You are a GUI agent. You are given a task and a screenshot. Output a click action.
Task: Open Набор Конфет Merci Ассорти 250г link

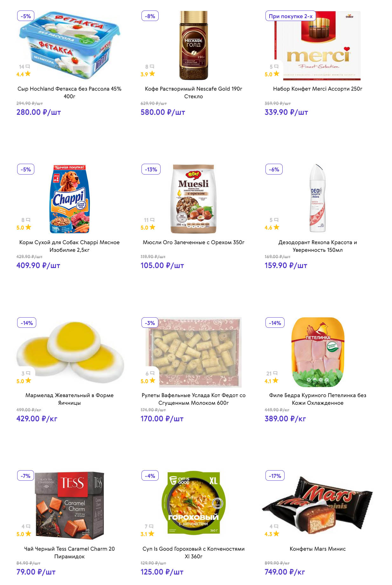[x=317, y=89]
